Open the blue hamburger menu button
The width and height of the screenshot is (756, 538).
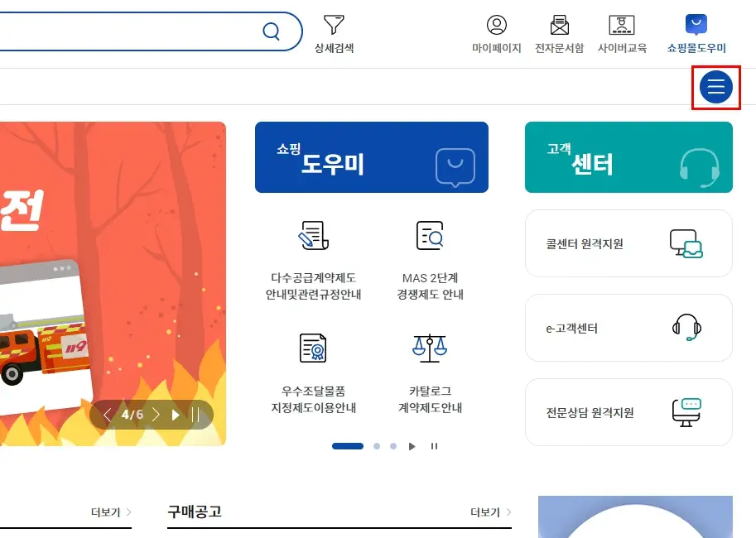pyautogui.click(x=716, y=87)
